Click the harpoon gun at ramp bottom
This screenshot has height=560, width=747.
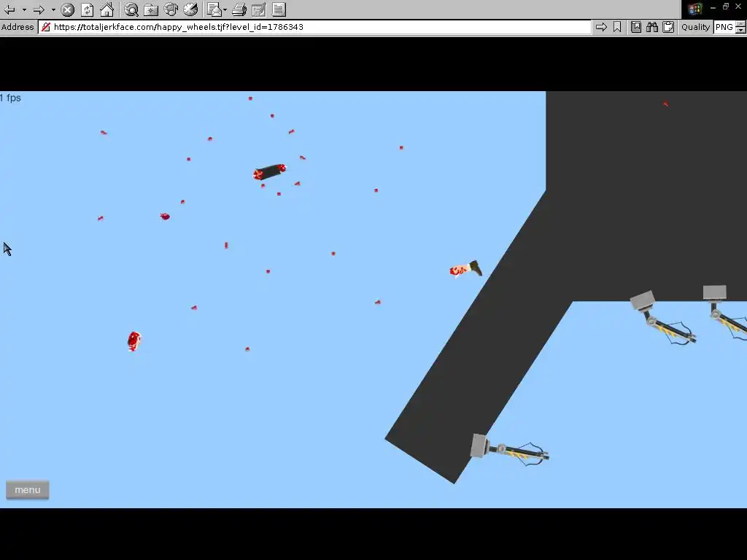point(510,450)
